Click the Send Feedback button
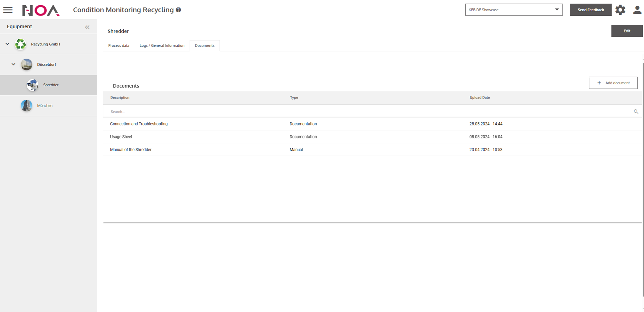 591,10
